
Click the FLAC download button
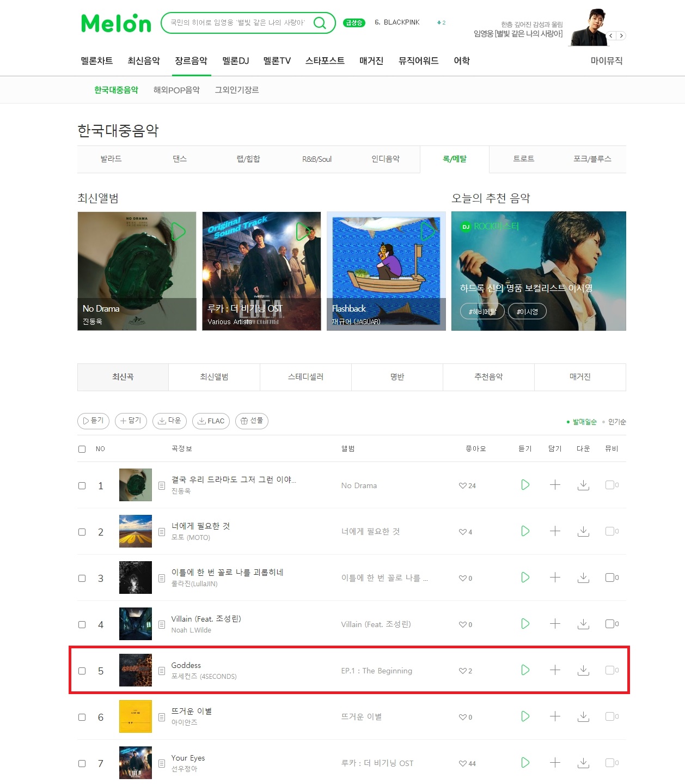211,421
